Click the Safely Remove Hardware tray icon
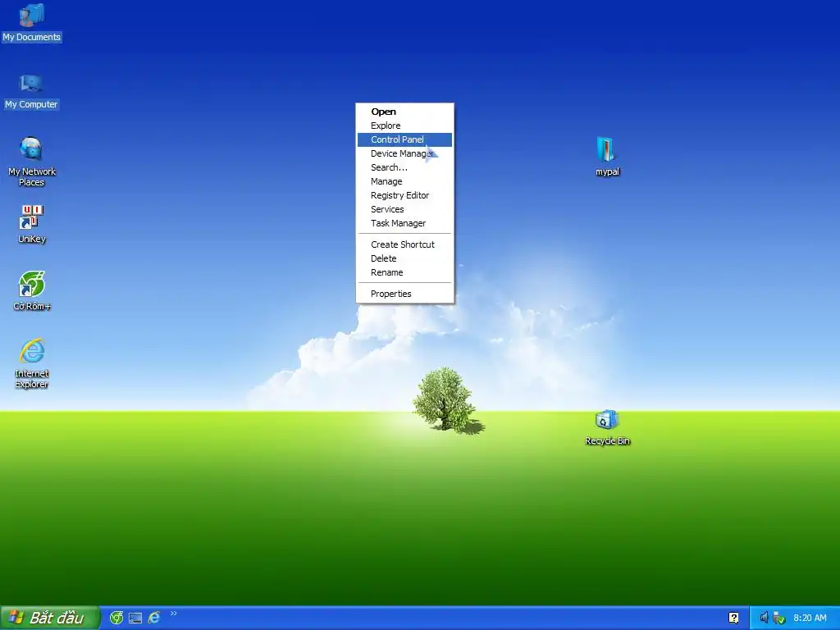 (x=779, y=618)
